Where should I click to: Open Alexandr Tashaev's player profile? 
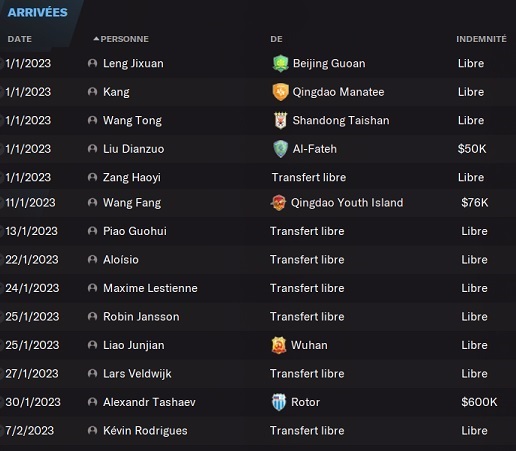point(149,402)
